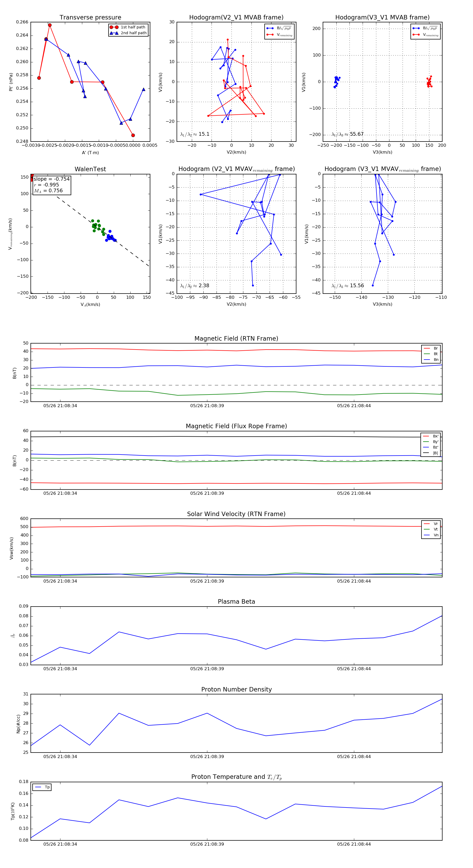Select the 'M_A = 0.756' text
Screen dimensions: 473x868
[x=48, y=191]
